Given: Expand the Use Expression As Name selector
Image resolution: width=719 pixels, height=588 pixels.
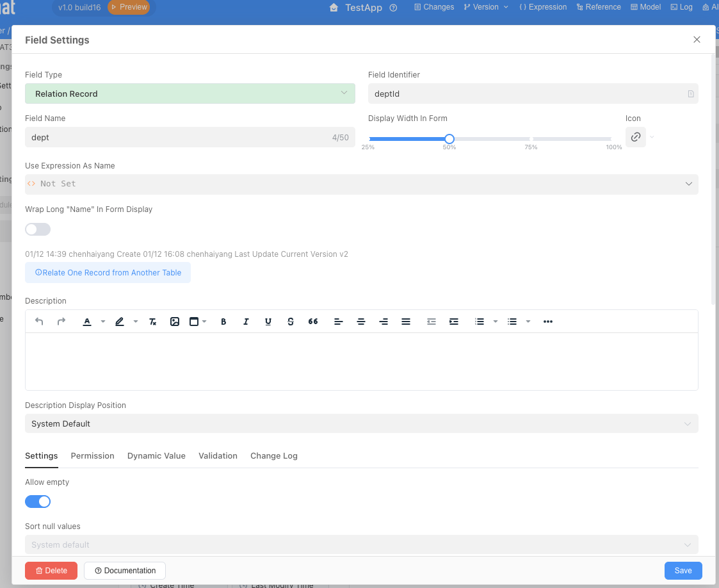Looking at the screenshot, I should (361, 184).
